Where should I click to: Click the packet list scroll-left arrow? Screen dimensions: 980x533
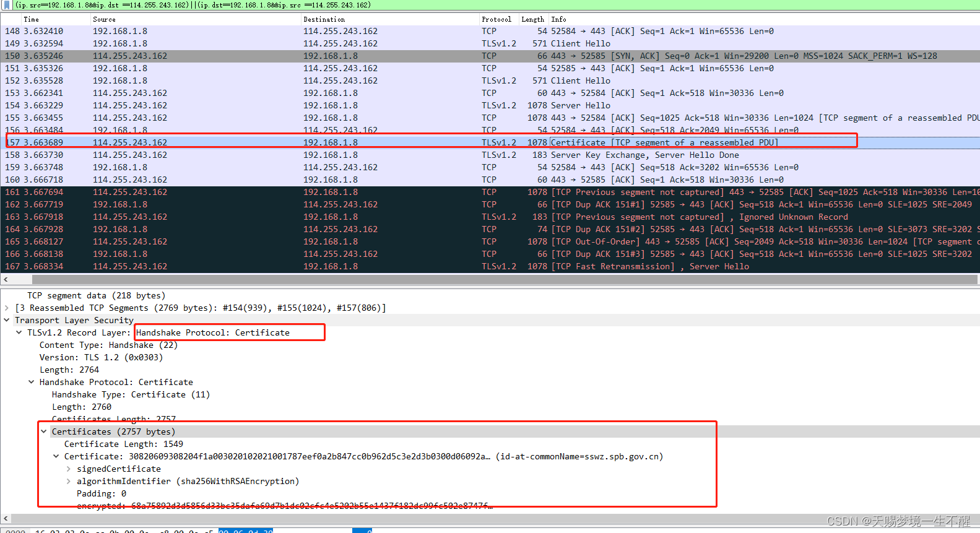click(x=6, y=280)
